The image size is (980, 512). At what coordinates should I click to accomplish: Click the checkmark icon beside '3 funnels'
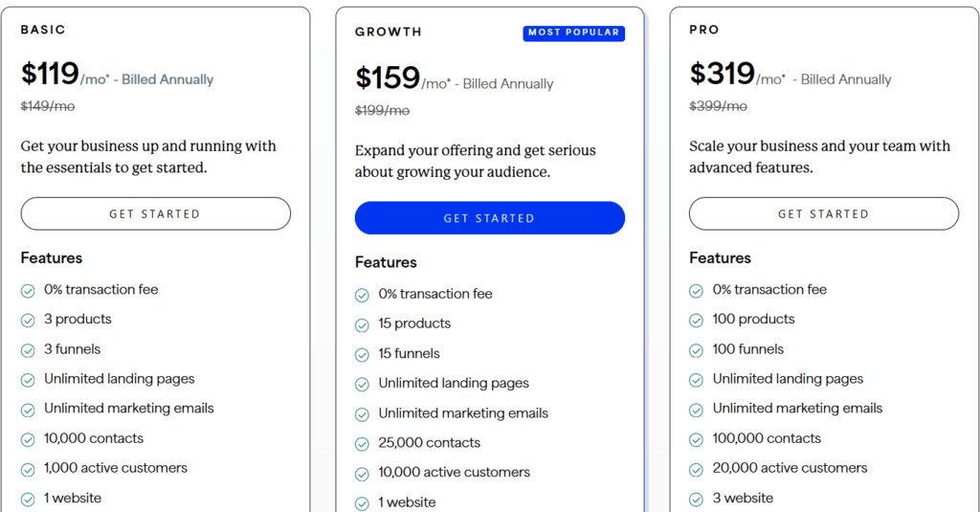pyautogui.click(x=28, y=350)
